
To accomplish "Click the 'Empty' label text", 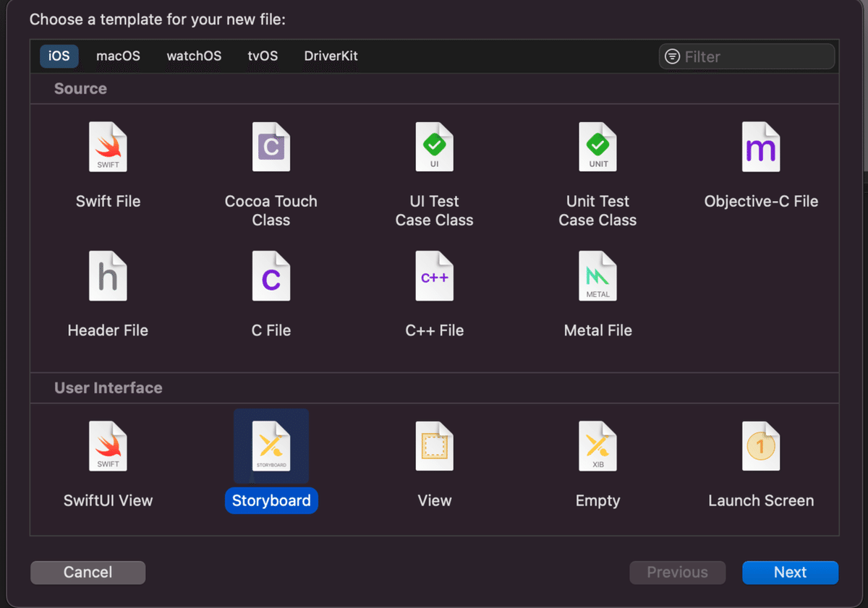I will (598, 501).
